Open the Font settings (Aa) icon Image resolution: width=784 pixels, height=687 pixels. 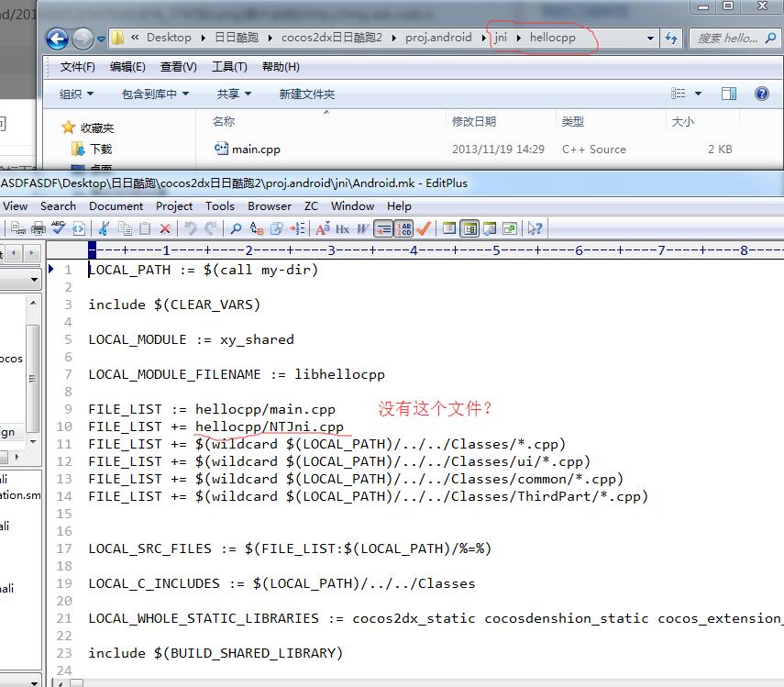coord(323,228)
